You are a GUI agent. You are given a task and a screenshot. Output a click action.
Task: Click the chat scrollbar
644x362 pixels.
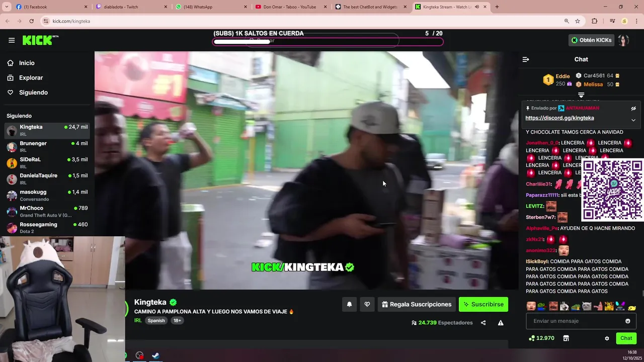(x=642, y=294)
